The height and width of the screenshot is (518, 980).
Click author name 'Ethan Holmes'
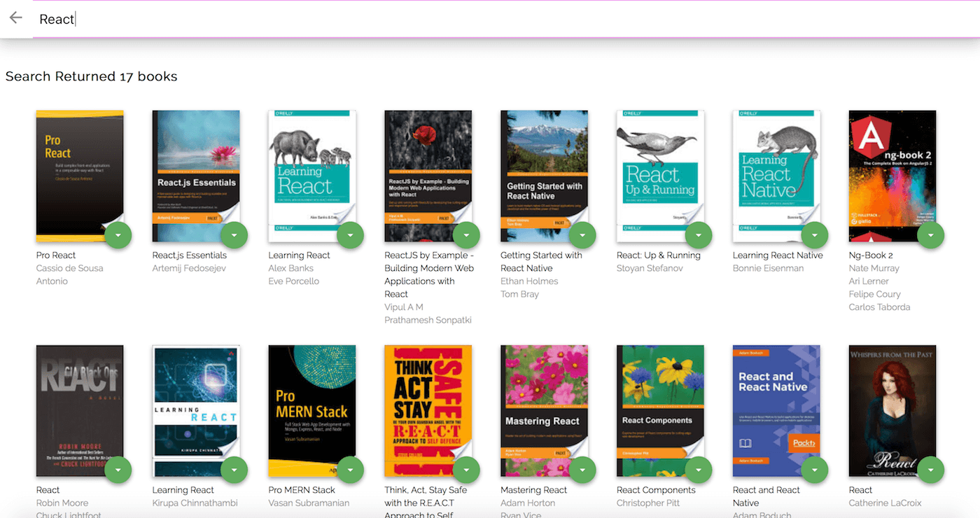(x=530, y=281)
